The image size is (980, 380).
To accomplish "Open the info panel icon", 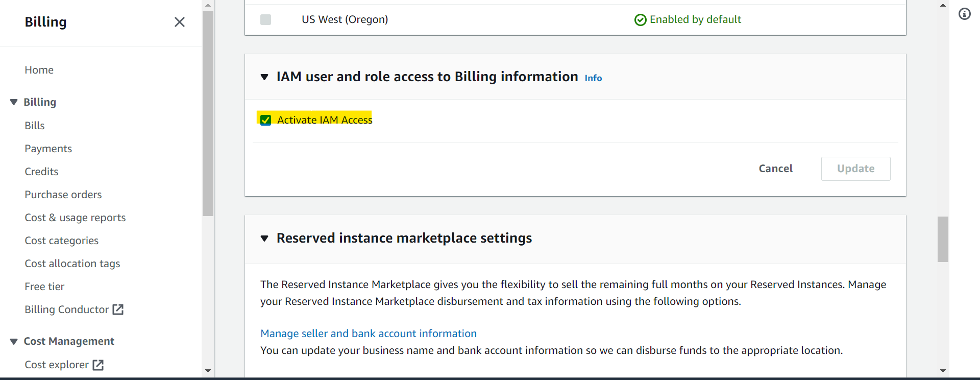I will (964, 14).
